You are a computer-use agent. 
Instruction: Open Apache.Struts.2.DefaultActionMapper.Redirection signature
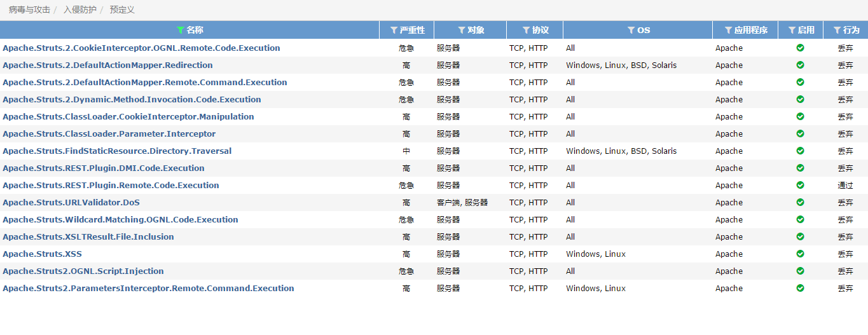[107, 65]
